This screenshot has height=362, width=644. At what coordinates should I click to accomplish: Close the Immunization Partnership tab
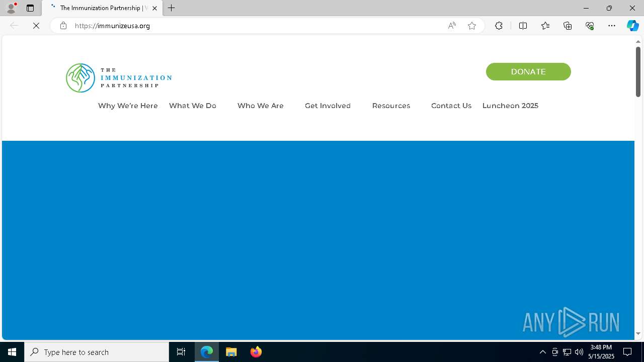(x=154, y=8)
